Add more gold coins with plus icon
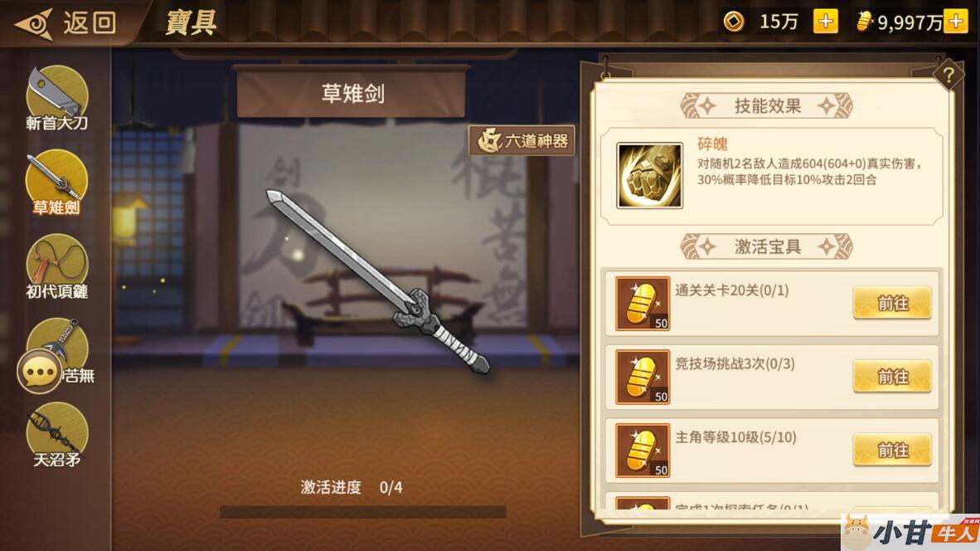980x551 pixels. click(x=825, y=22)
